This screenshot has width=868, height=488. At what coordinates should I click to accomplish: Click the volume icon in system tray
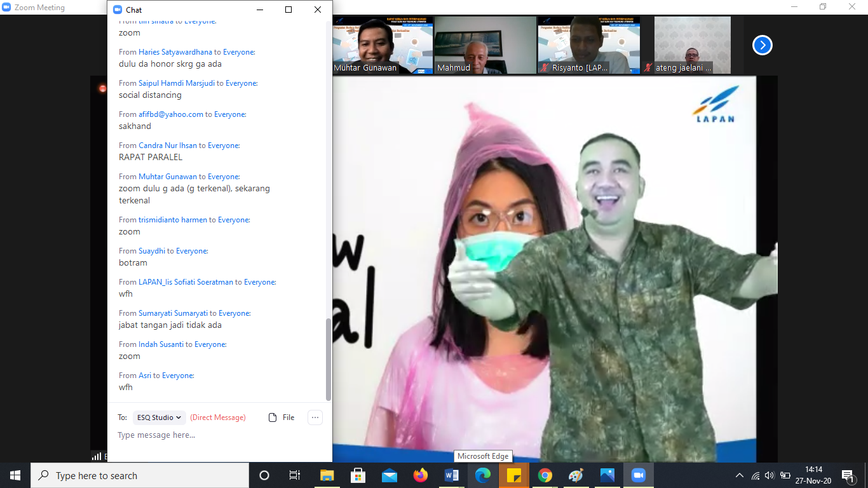point(770,475)
